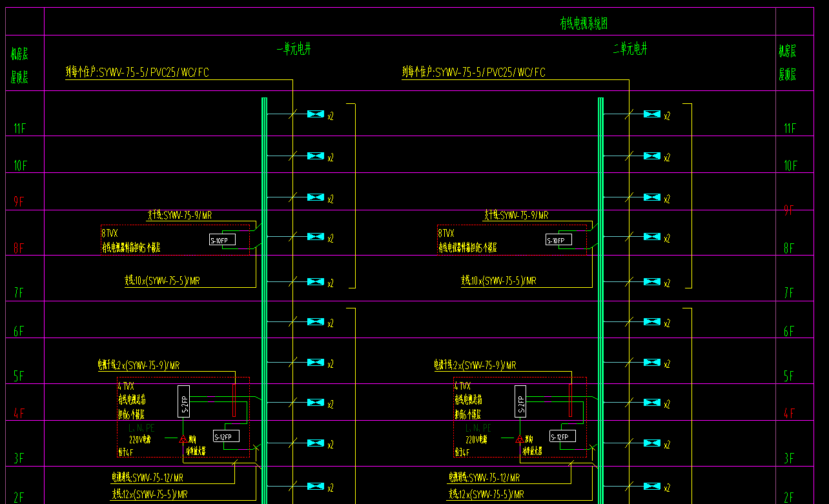This screenshot has width=829, height=504.
Task: Select unit one 电视干线:2x(SYWV-75-9)/MR label
Action: pyautogui.click(x=139, y=365)
